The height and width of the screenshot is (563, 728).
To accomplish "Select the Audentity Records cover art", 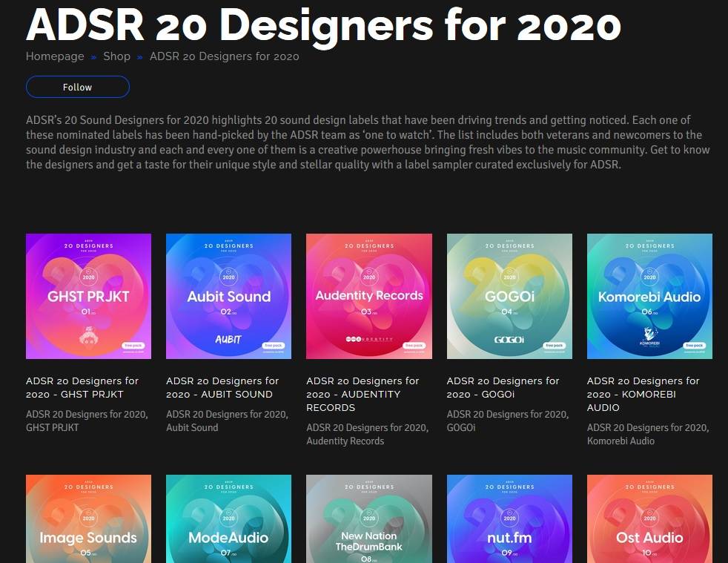I will click(x=368, y=296).
